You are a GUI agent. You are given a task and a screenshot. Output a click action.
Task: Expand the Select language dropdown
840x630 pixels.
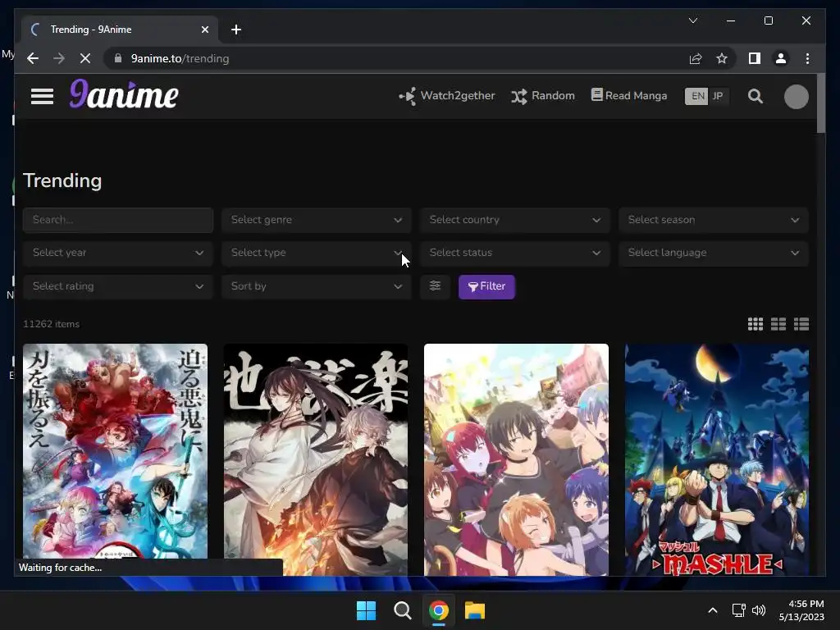(713, 253)
